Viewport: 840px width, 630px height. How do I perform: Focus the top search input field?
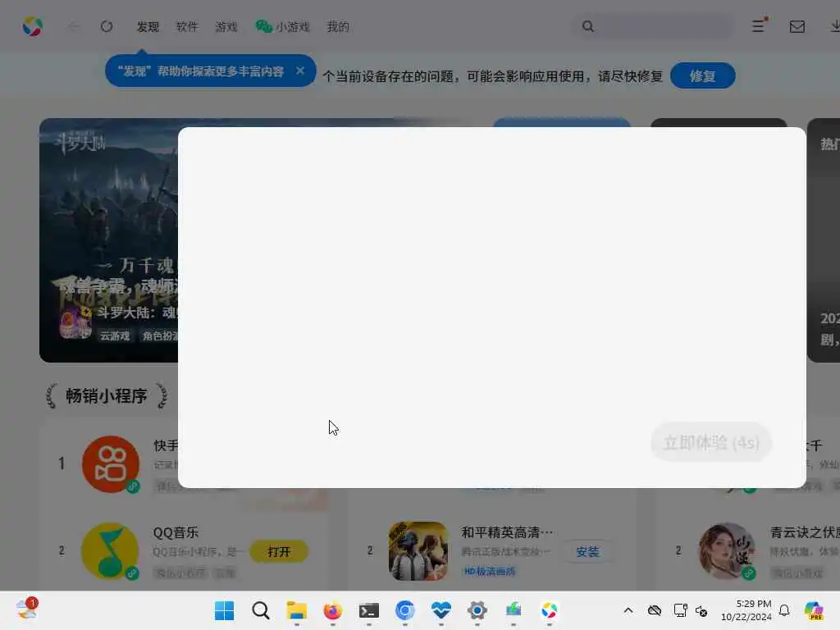[x=653, y=26]
